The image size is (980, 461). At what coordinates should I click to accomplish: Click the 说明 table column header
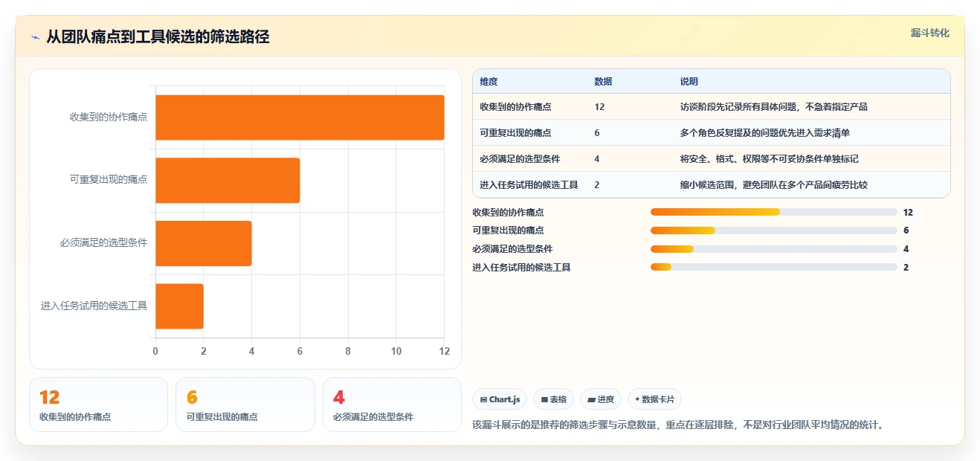click(689, 82)
